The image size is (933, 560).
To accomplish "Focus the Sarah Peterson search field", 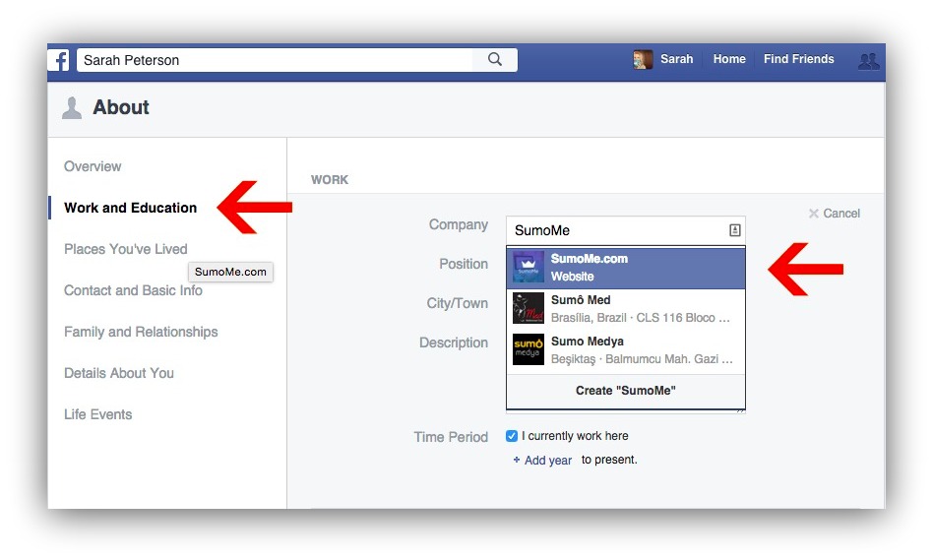I will (x=275, y=60).
